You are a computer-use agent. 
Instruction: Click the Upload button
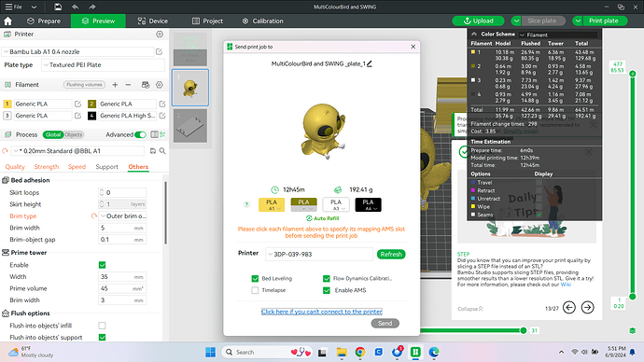(479, 21)
